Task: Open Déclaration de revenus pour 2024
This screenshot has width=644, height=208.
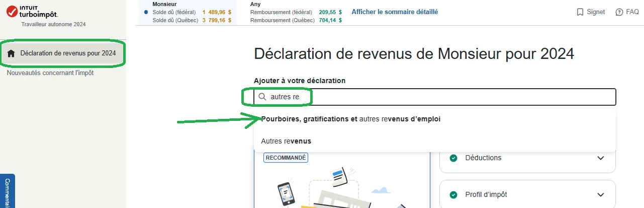Action: [63, 53]
